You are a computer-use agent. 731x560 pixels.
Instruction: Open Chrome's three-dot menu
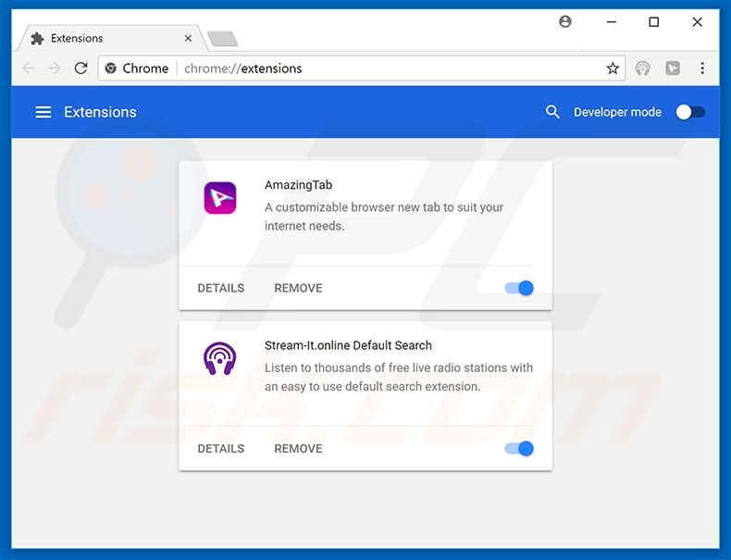click(702, 68)
